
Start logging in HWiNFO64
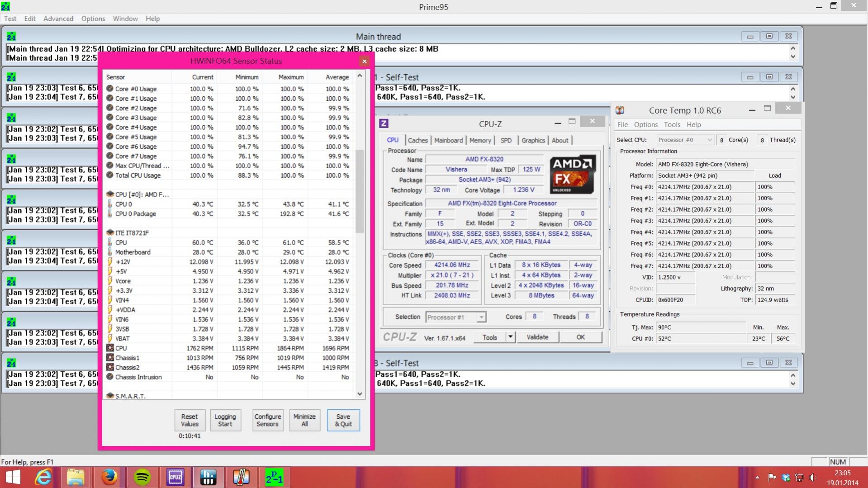pyautogui.click(x=225, y=420)
